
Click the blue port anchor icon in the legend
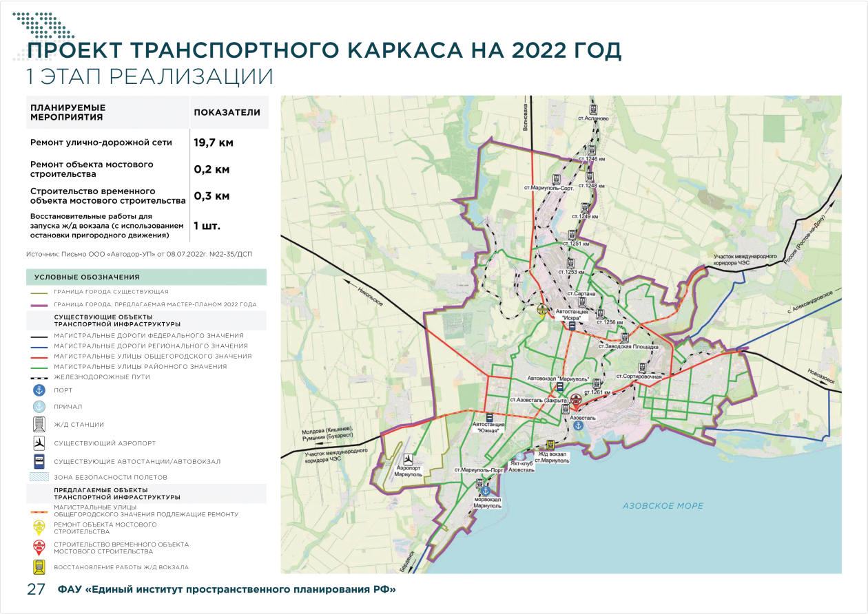click(x=39, y=390)
